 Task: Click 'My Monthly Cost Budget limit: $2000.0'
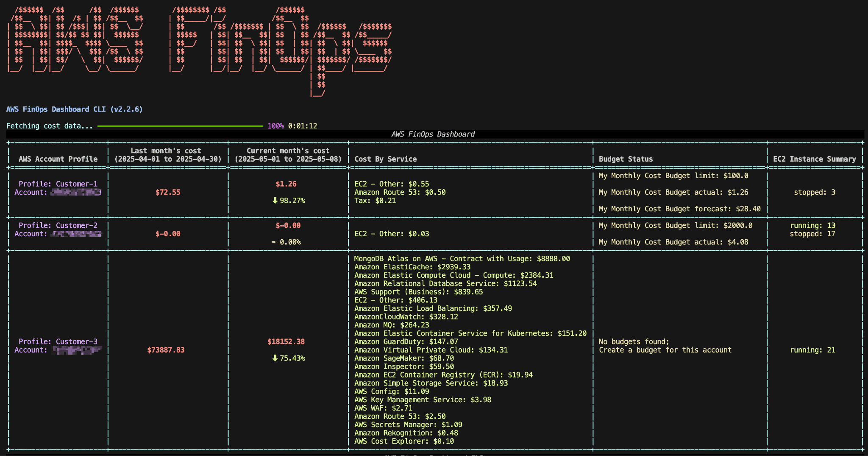(x=676, y=226)
